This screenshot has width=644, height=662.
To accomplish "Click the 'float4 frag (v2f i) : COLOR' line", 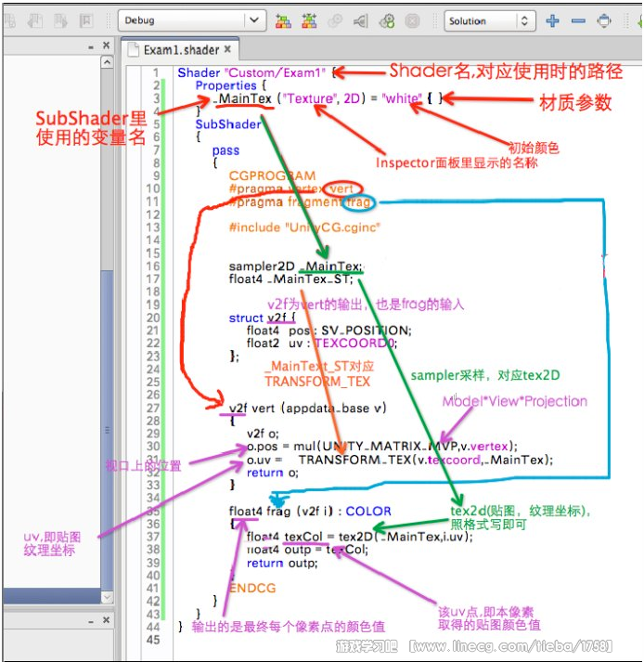I will tap(310, 511).
